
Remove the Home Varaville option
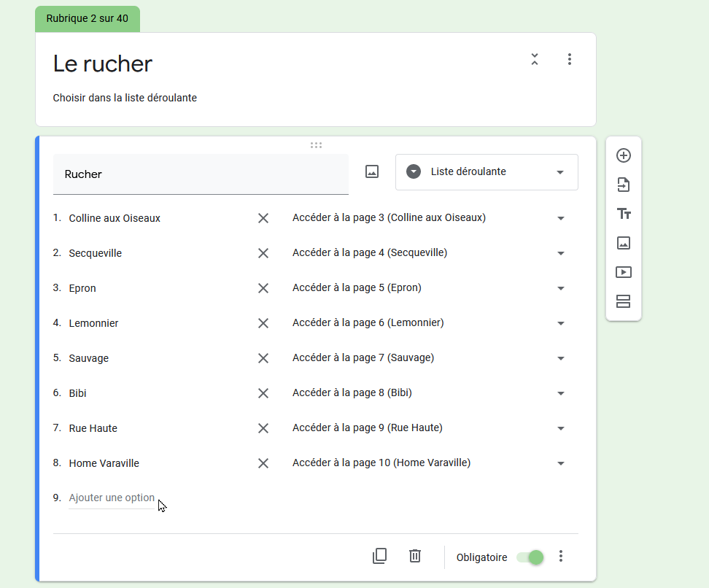[263, 463]
